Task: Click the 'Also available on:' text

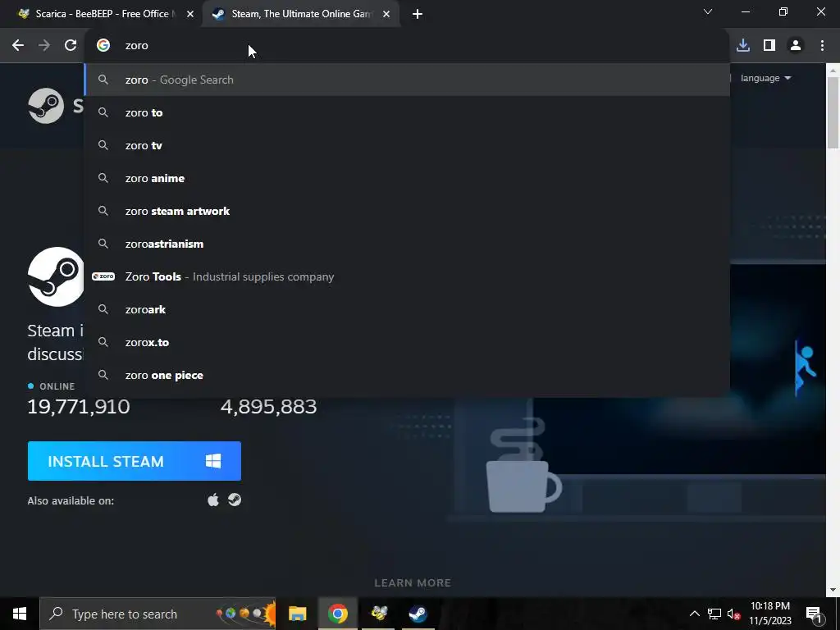Action: pos(71,501)
